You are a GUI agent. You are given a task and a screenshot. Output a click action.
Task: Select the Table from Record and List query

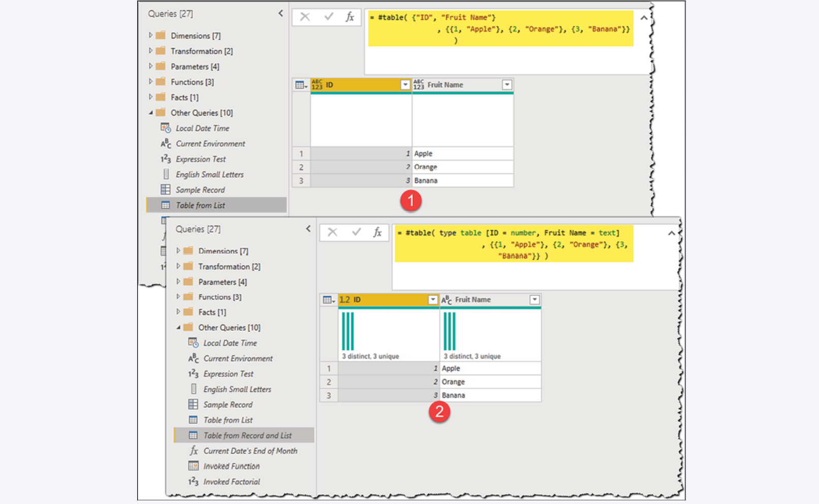pos(247,435)
